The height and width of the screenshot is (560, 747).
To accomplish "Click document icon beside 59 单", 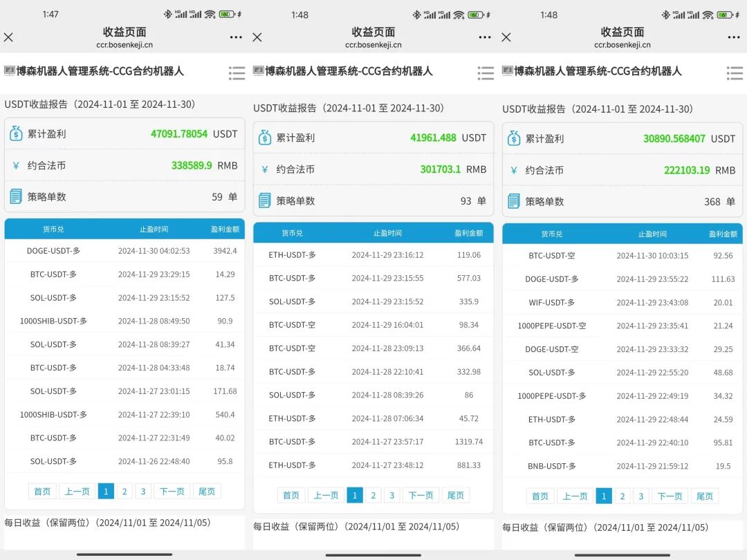I will click(x=16, y=196).
